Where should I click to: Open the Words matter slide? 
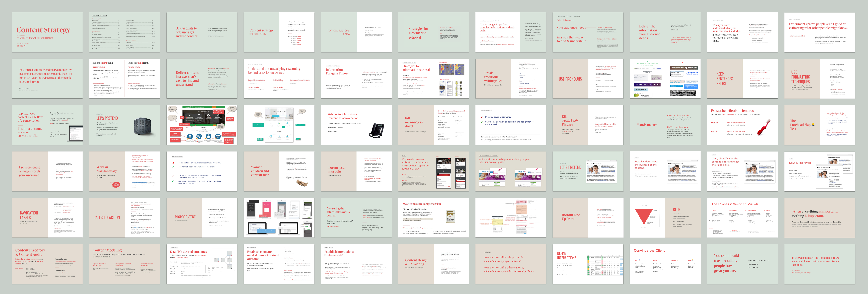(x=665, y=125)
